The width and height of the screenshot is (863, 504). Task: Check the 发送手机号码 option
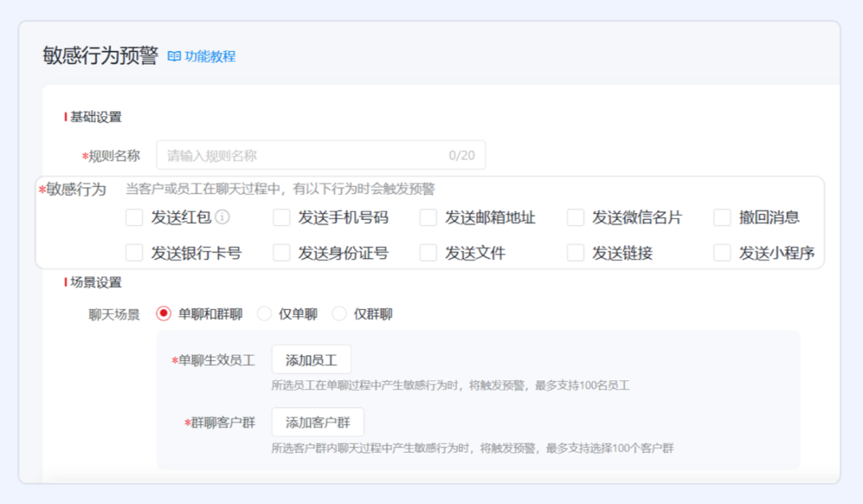pyautogui.click(x=281, y=218)
